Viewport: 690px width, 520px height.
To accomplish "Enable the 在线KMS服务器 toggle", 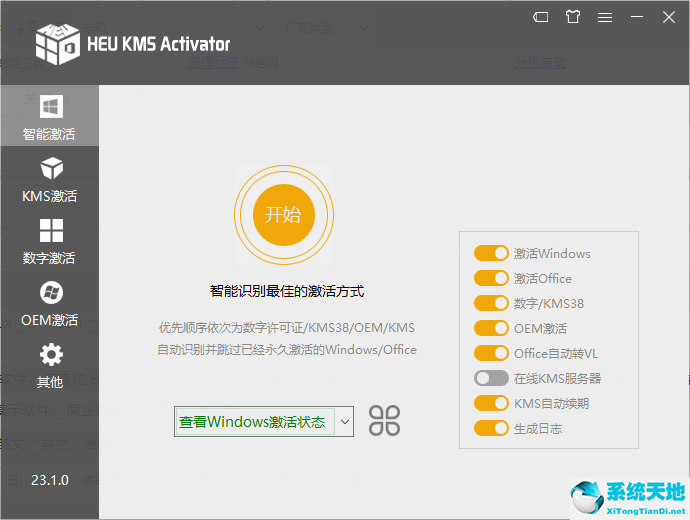I will click(x=491, y=379).
